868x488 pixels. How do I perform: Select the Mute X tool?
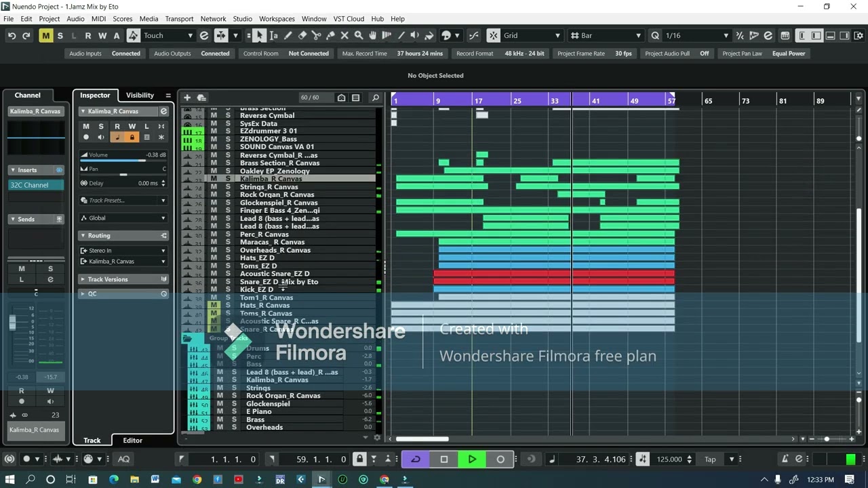tap(344, 36)
